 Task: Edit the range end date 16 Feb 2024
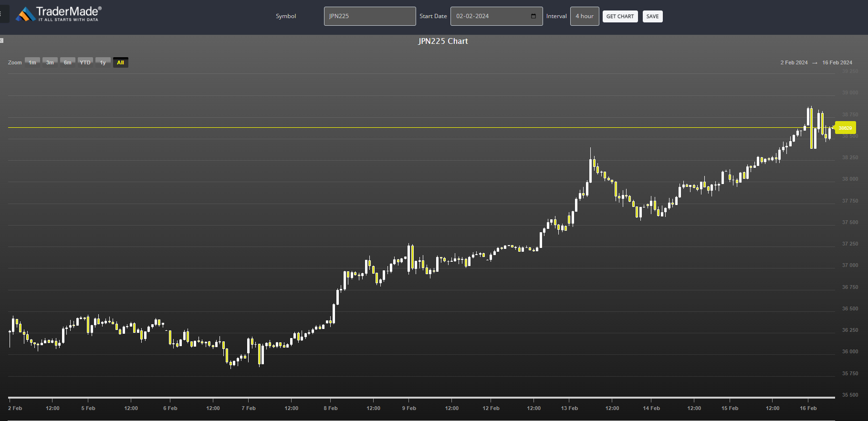point(837,62)
